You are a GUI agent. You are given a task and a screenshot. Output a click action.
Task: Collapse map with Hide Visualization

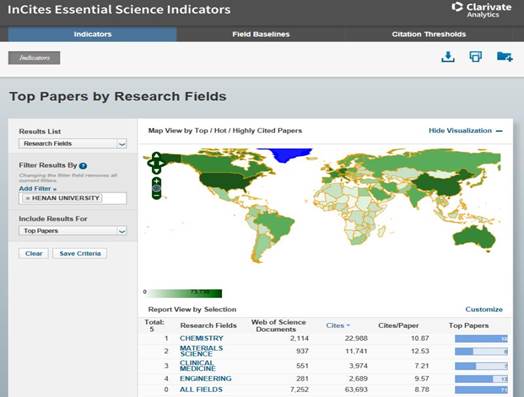tap(466, 131)
